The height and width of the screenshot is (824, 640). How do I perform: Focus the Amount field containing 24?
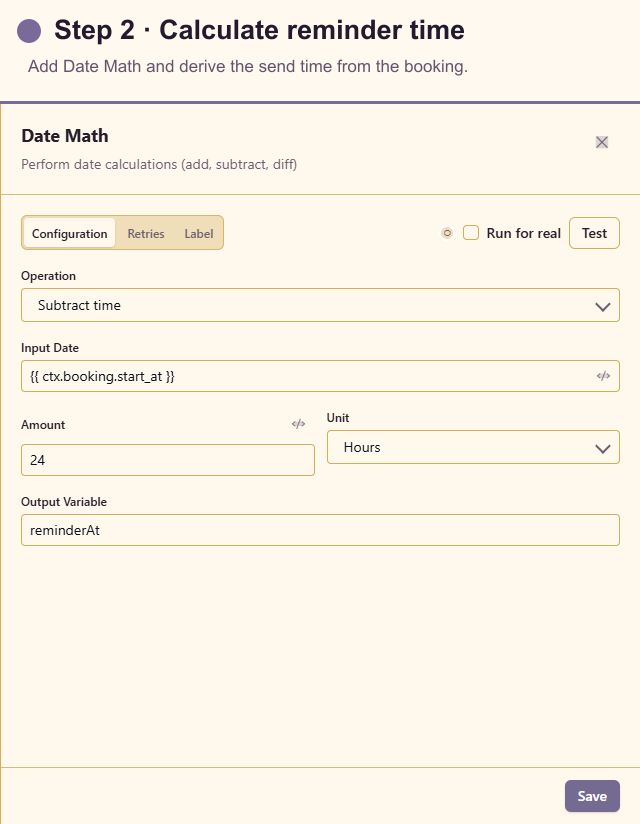click(168, 460)
